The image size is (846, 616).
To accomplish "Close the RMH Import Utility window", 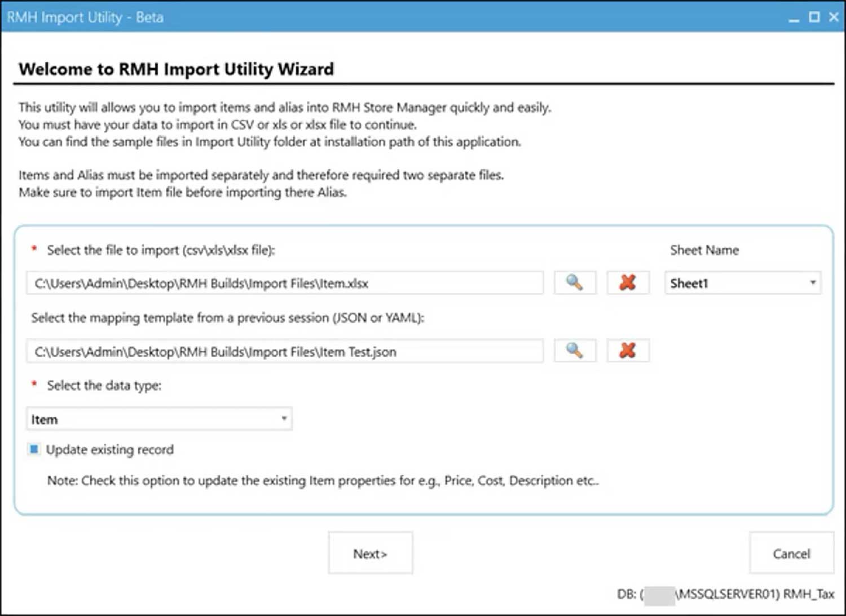I will click(834, 17).
